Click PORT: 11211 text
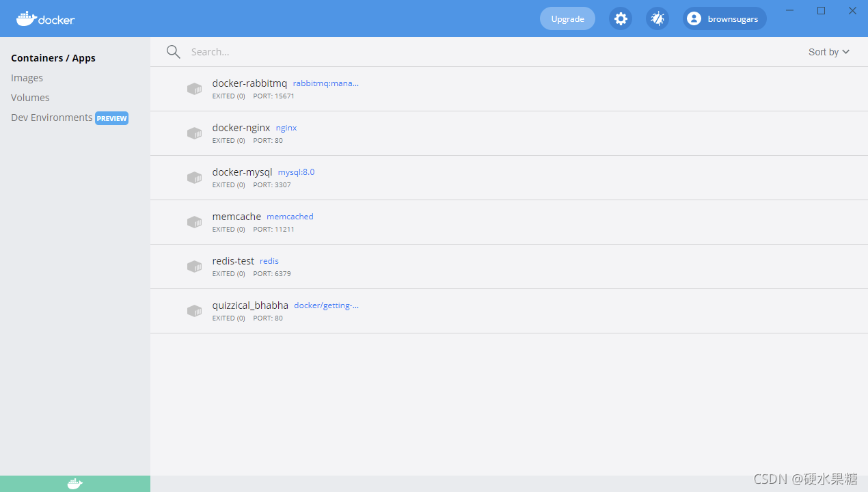 tap(273, 230)
